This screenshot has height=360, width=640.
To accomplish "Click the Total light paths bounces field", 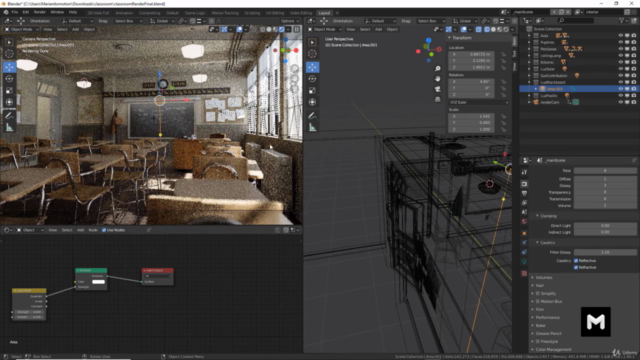I will click(x=605, y=171).
